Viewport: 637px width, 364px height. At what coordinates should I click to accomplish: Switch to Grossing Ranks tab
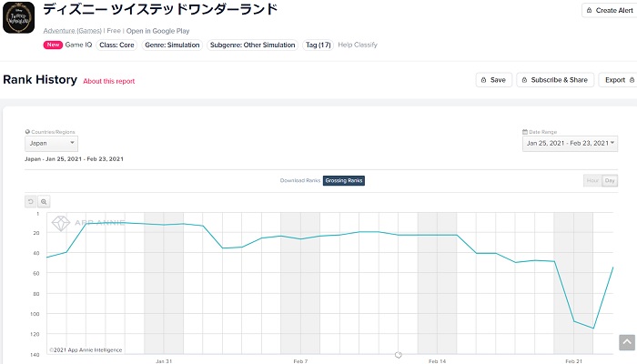point(344,180)
